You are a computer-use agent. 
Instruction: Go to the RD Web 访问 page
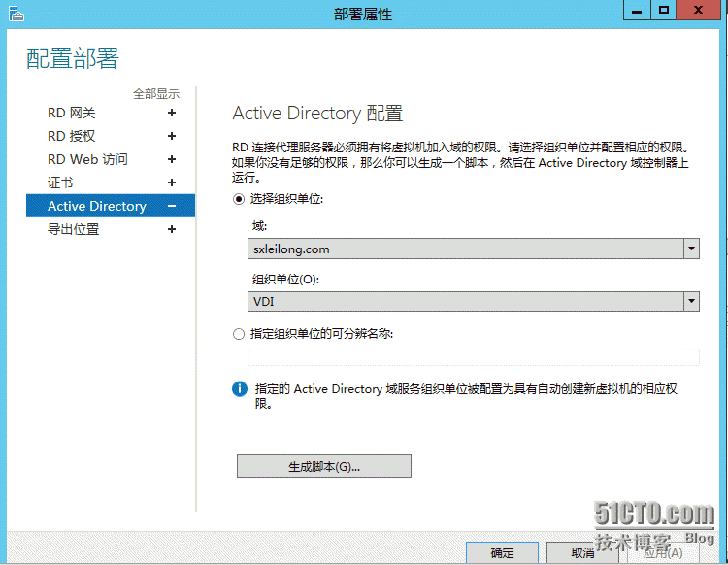point(87,159)
